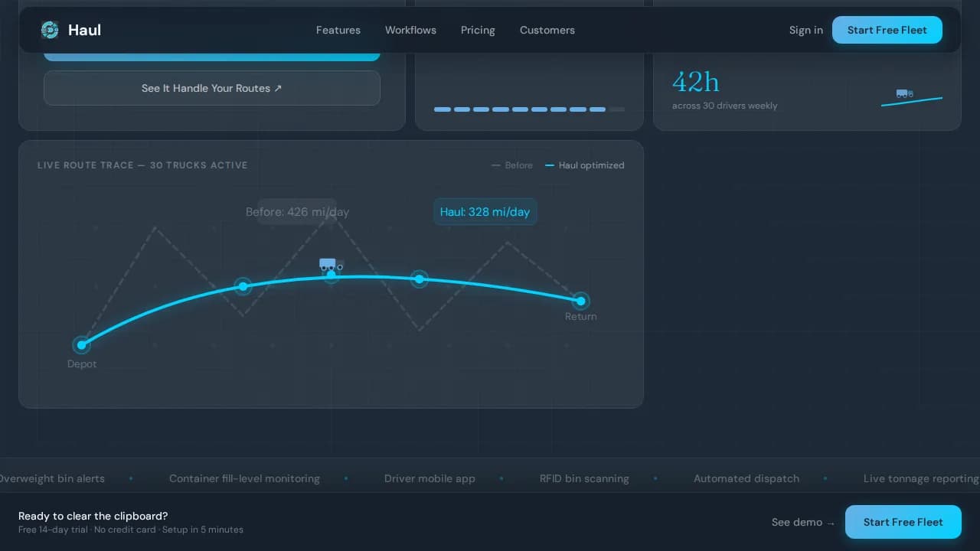Click 'Container fill-level monitoring' ticker item
980x551 pixels.
coord(244,478)
